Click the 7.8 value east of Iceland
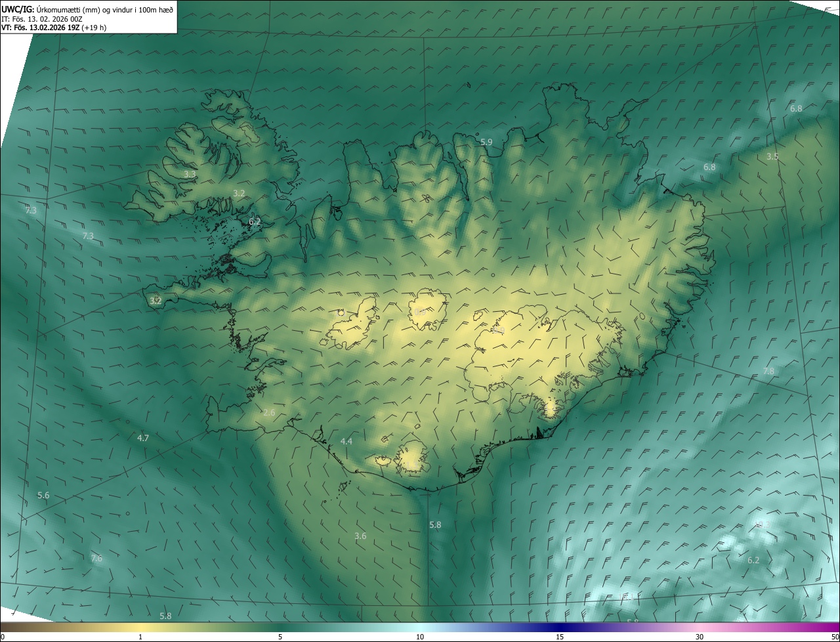Viewport: 840px width, 642px height. coord(768,372)
